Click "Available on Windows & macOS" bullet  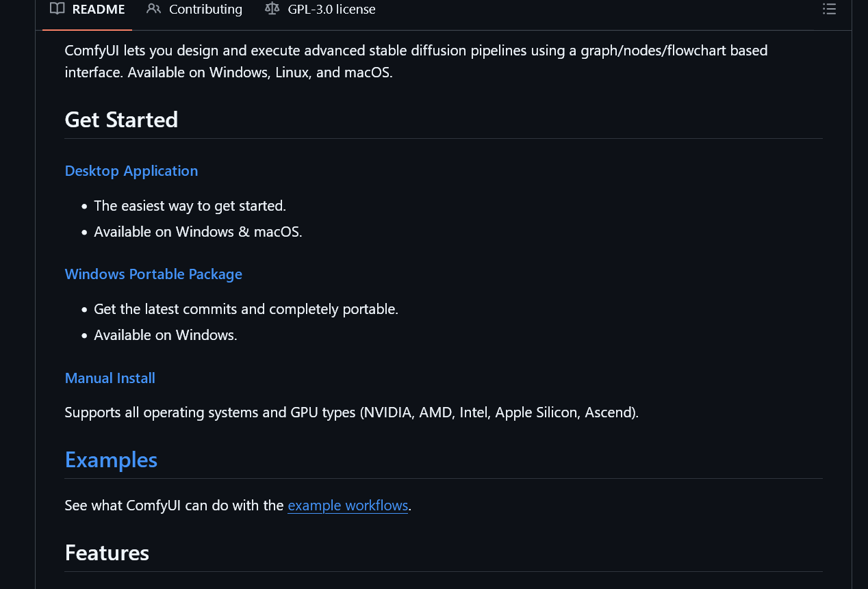click(x=198, y=232)
